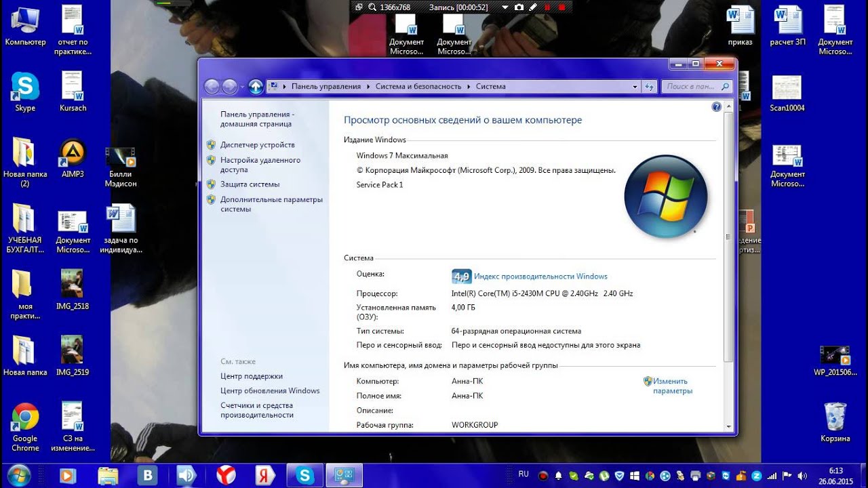Expand the arrow after 'Панель управления' breadcrumb
Screen dimensions: 868x488
click(x=368, y=87)
